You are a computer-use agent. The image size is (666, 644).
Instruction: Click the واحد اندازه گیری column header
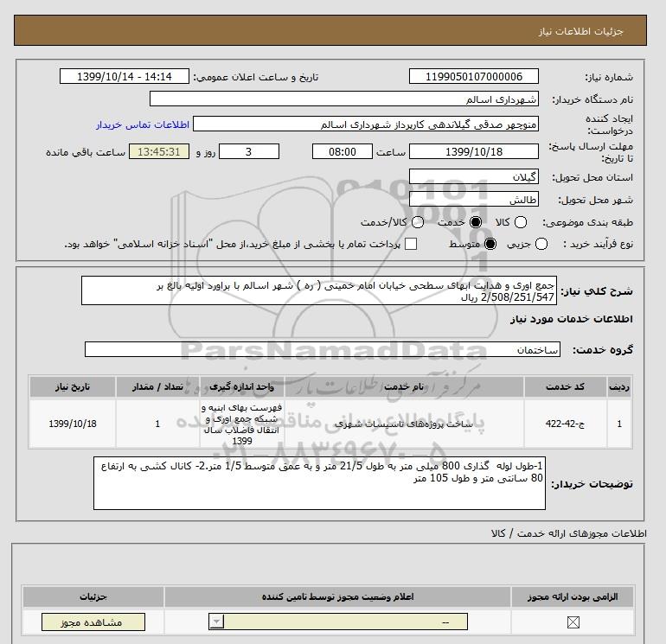pos(241,386)
